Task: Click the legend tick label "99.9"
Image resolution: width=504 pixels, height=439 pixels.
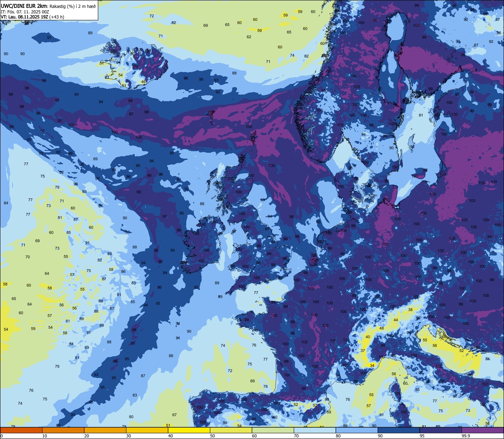Action: coord(466,436)
